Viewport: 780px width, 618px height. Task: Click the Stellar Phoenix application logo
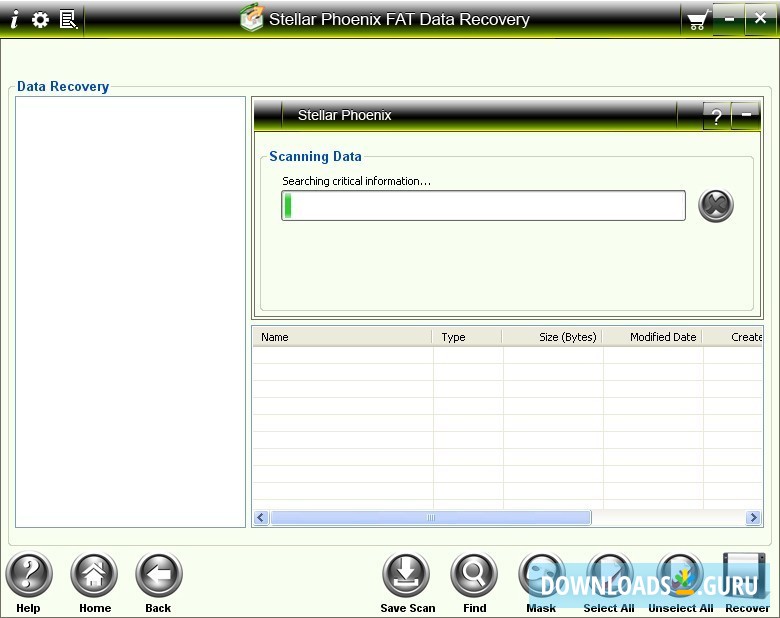pos(251,18)
